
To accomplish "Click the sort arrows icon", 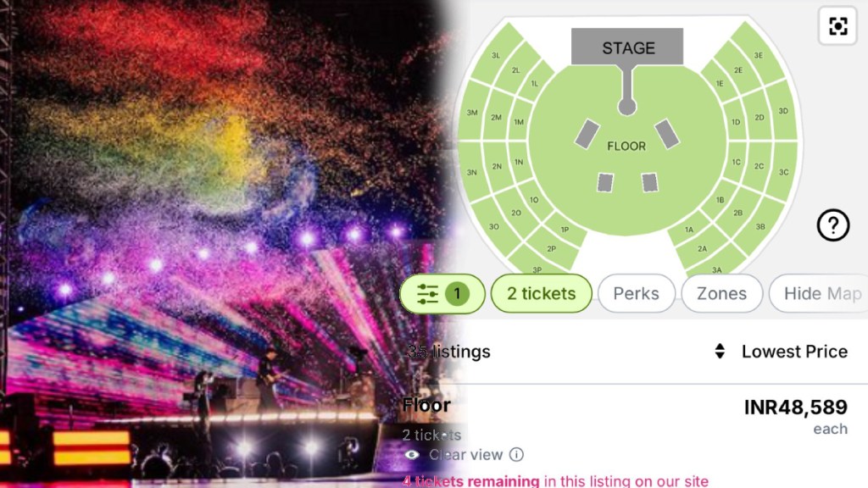I will (720, 351).
